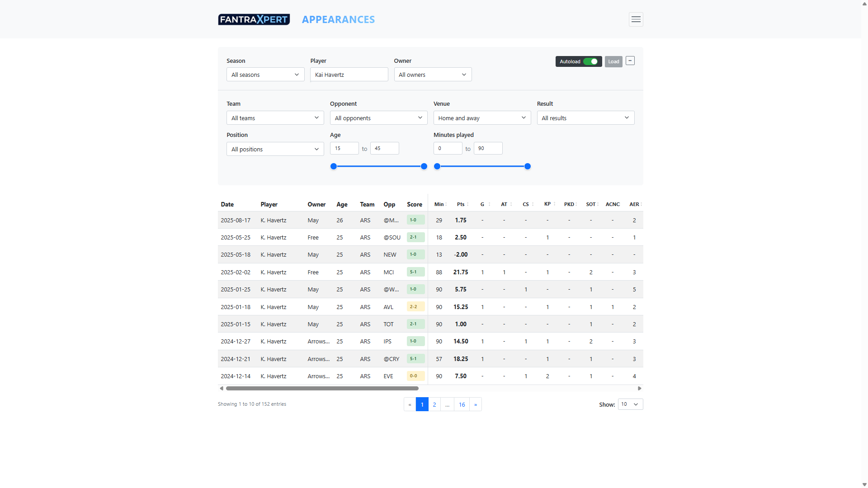Open the hamburger navigation menu
This screenshot has width=868, height=488.
[636, 19]
